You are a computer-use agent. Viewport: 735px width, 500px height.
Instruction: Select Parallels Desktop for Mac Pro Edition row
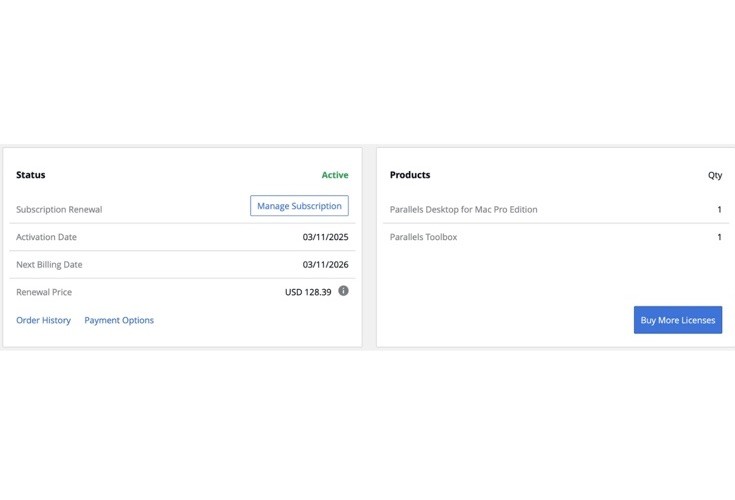click(x=555, y=209)
